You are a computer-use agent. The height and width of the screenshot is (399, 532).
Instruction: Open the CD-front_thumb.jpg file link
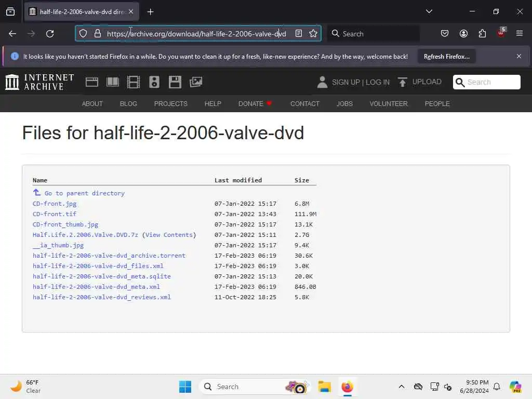point(65,224)
